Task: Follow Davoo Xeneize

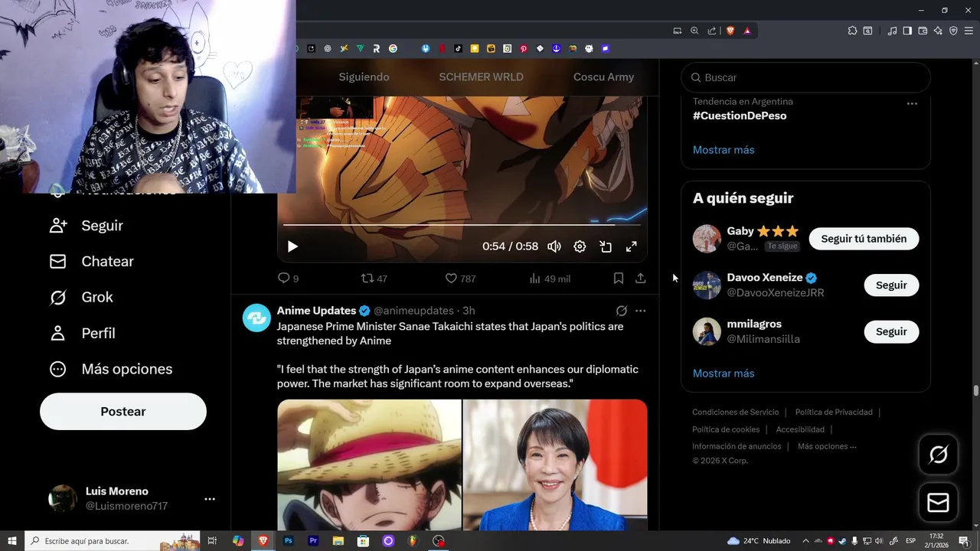Action: [x=891, y=285]
